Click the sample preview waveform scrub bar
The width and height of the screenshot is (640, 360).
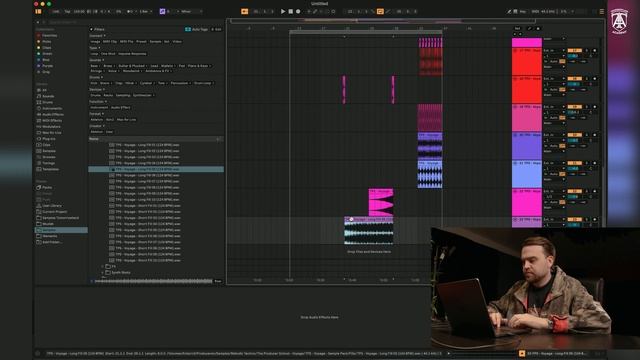click(153, 281)
